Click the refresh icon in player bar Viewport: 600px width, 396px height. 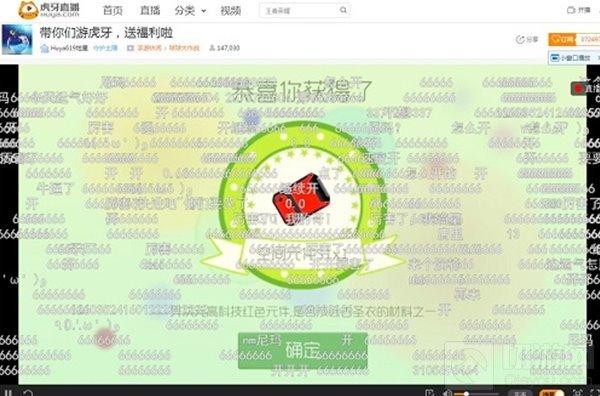pyautogui.click(x=28, y=393)
